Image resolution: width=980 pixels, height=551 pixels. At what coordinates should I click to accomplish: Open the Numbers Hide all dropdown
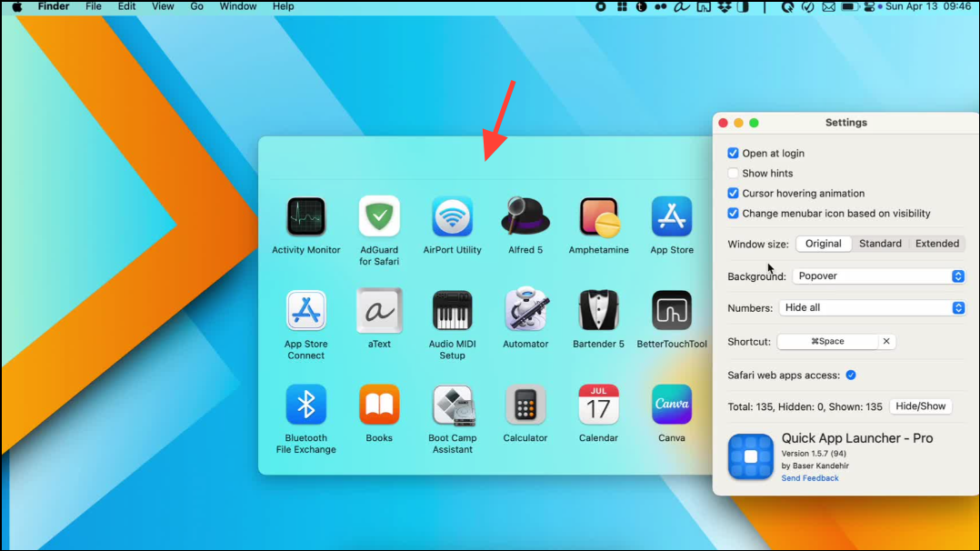click(x=871, y=307)
